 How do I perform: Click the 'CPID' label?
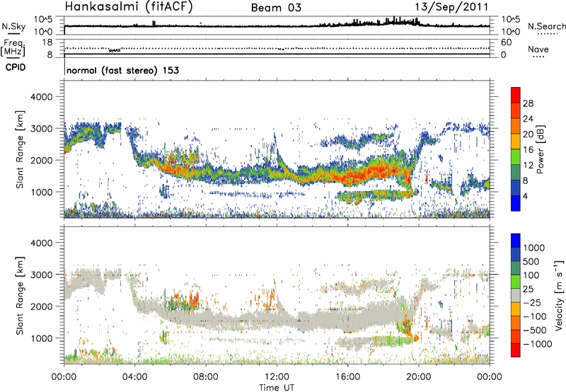pyautogui.click(x=16, y=67)
